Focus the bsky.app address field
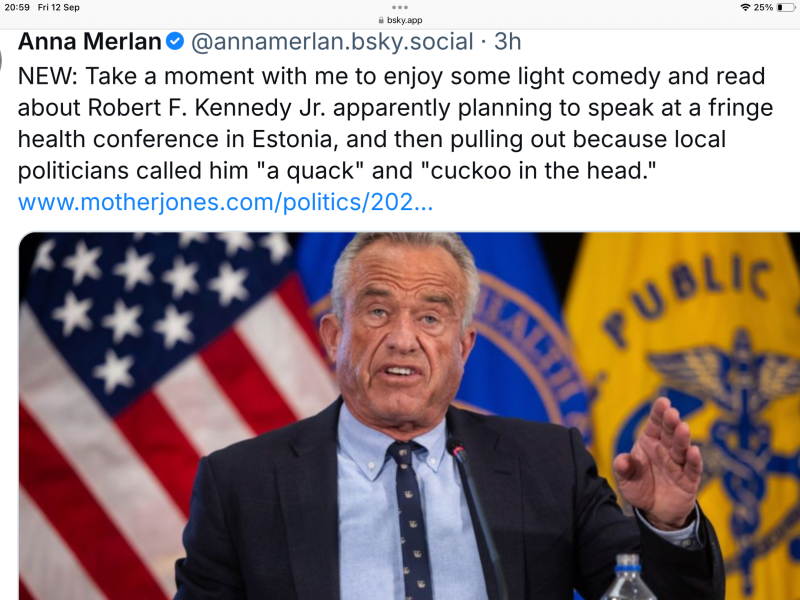Image resolution: width=800 pixels, height=600 pixels. coord(404,19)
